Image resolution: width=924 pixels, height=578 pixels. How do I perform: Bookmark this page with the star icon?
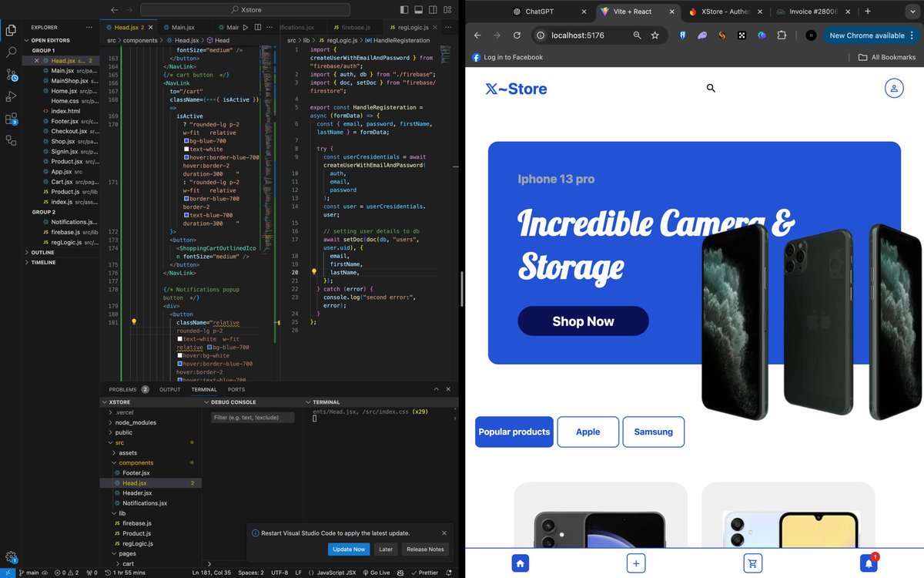[654, 35]
